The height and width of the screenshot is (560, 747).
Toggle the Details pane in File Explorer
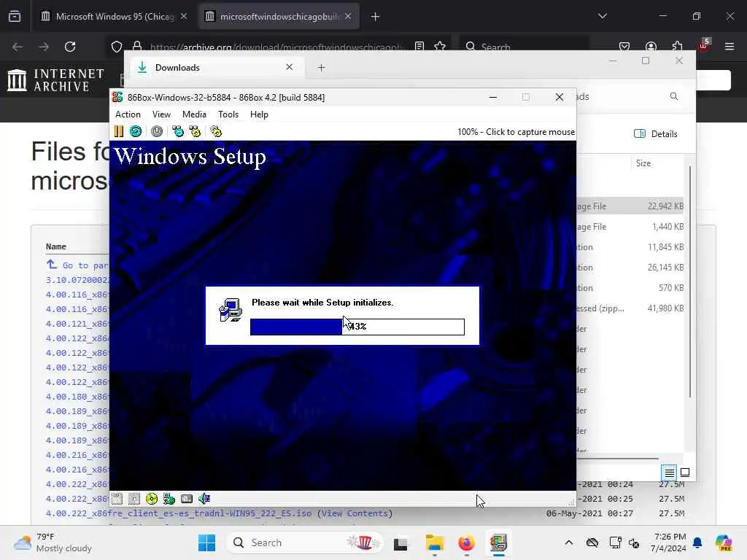656,134
